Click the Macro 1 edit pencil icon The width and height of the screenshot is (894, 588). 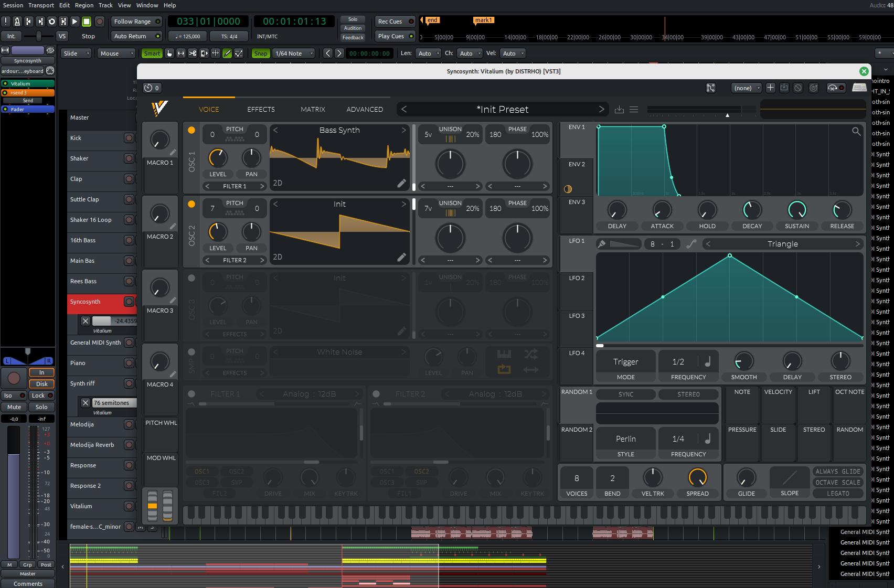173,153
